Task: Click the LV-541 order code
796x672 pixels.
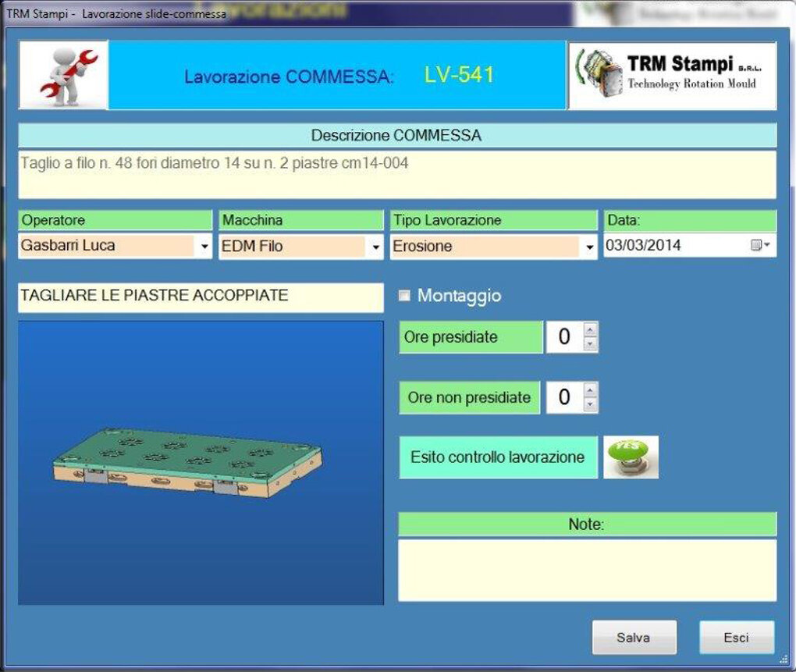Action: tap(459, 75)
